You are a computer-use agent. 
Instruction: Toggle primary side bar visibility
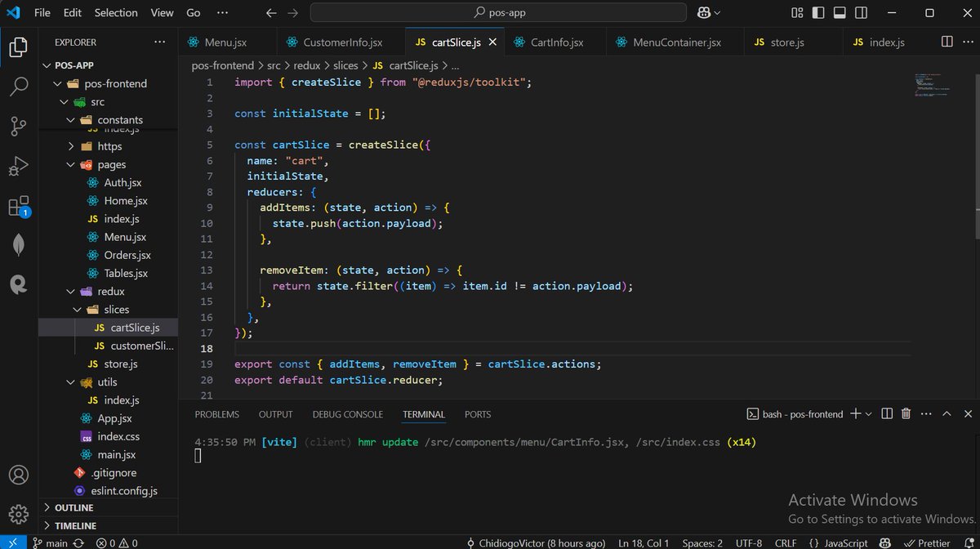point(817,13)
